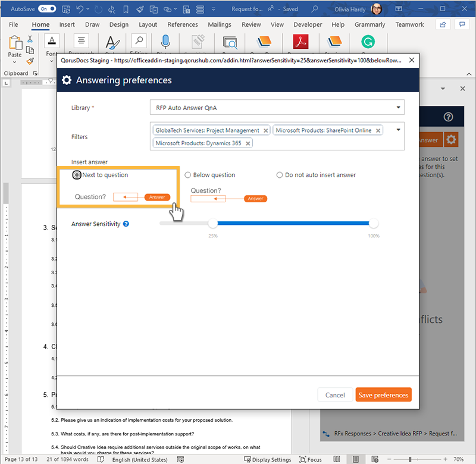Open the task pane options dropdown arrow
This screenshot has height=464, width=476.
(443, 89)
